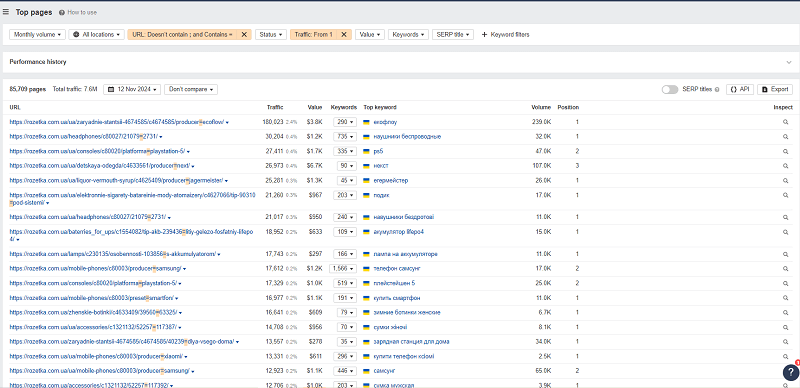Screen dimensions: 800x388
Task: Open the Monthly volume dropdown
Action: (37, 35)
